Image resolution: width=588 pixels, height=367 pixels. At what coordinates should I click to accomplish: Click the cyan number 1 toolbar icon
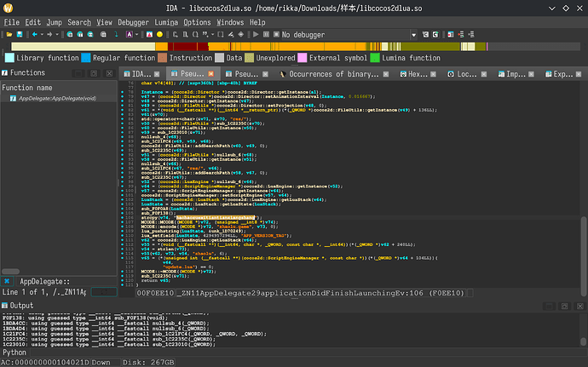click(116, 35)
